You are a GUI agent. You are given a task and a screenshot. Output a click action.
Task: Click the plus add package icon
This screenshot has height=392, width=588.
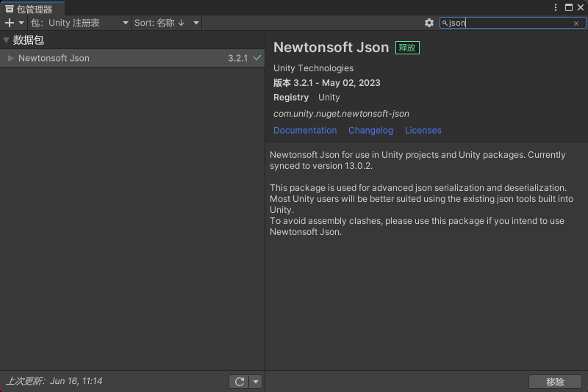click(x=10, y=23)
